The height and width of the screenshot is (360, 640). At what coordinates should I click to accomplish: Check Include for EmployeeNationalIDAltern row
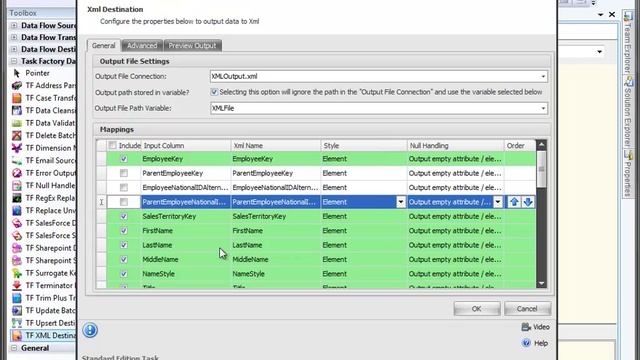[124, 187]
